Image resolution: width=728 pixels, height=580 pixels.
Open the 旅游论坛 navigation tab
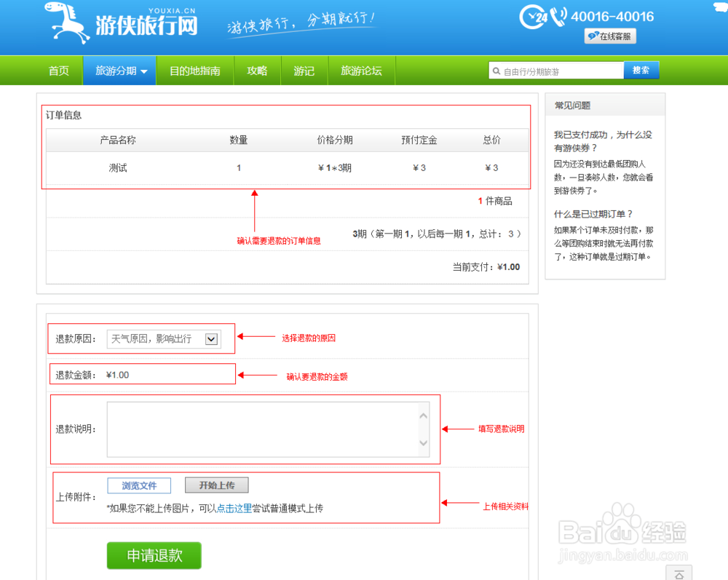pyautogui.click(x=361, y=71)
